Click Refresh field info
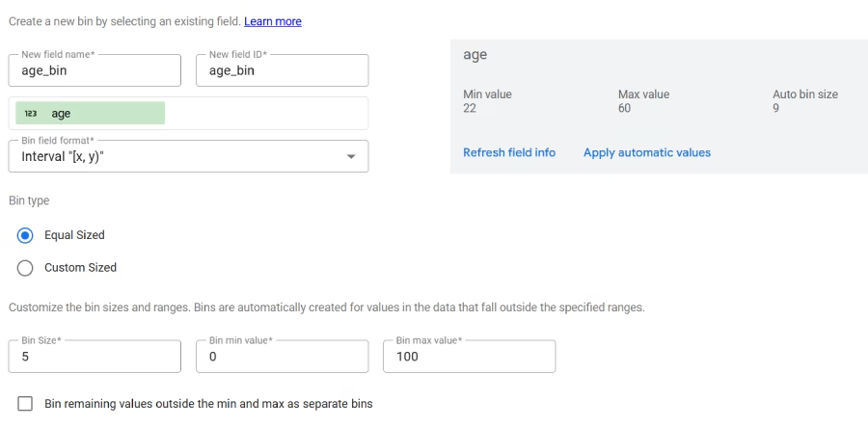 click(509, 152)
